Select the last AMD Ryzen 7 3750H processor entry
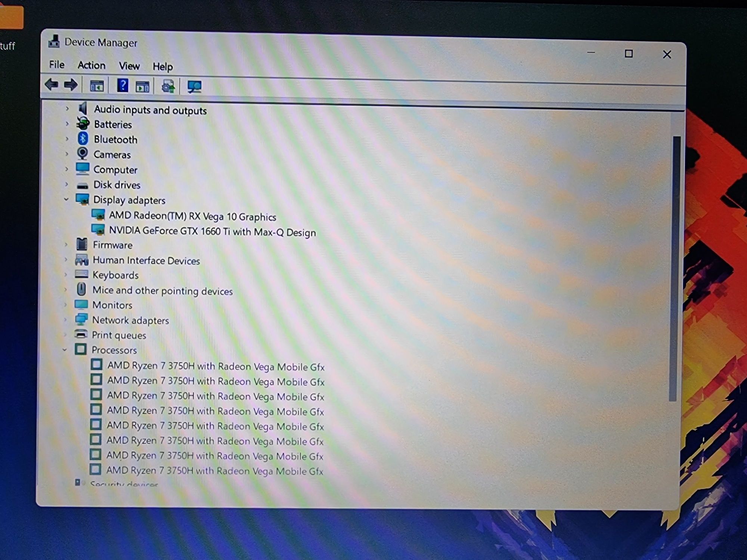747x560 pixels. point(214,470)
